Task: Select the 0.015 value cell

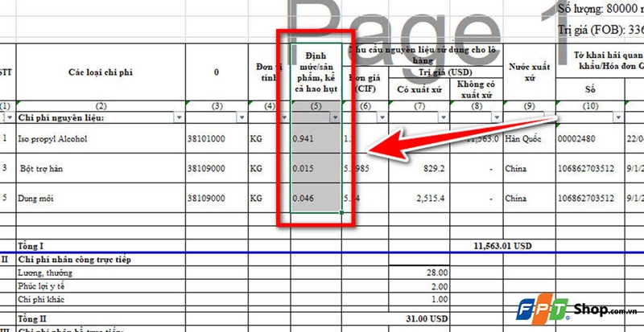Action: (x=316, y=168)
